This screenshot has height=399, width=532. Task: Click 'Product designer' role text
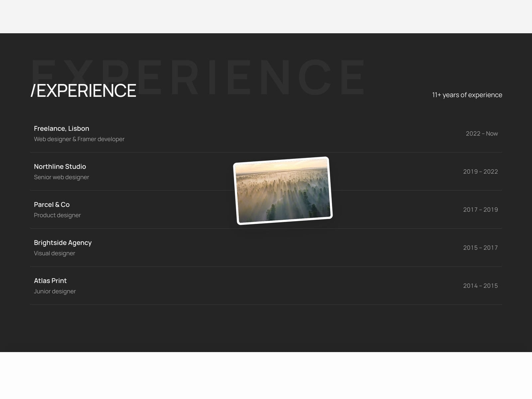(57, 215)
